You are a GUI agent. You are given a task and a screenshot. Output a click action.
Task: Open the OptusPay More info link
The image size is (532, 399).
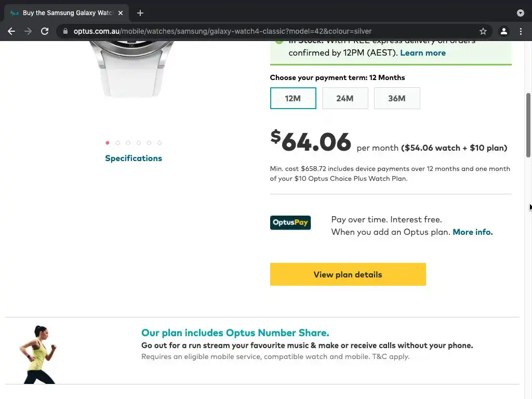click(x=473, y=232)
